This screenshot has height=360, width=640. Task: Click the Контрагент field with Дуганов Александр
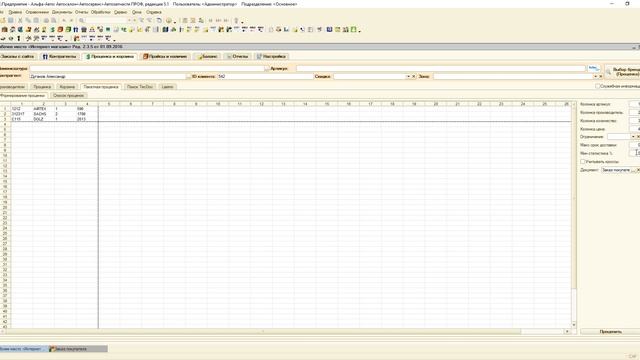(x=108, y=76)
